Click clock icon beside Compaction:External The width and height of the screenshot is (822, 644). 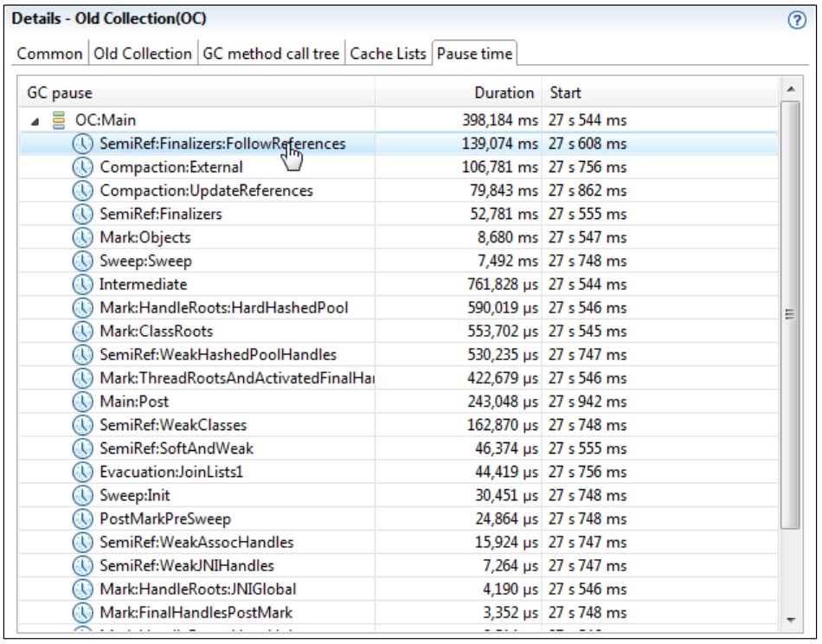pyautogui.click(x=82, y=167)
